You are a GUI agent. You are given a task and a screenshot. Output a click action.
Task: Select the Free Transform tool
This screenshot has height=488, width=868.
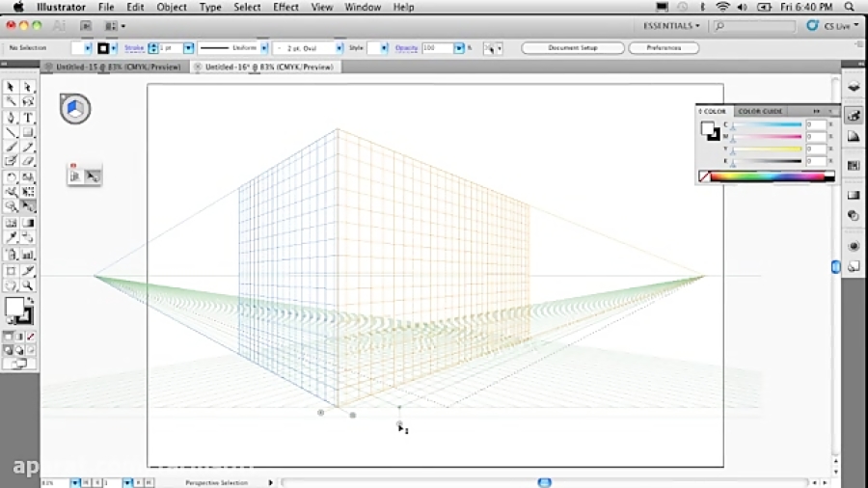pyautogui.click(x=28, y=191)
